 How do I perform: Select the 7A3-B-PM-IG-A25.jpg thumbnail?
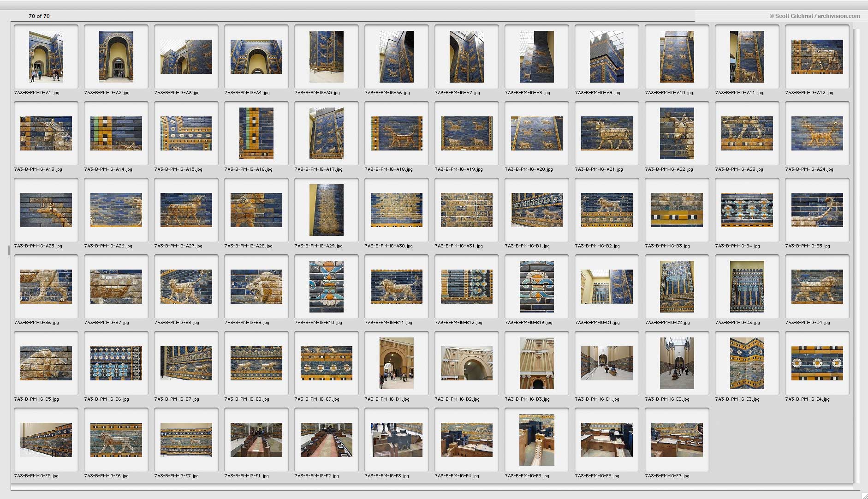pyautogui.click(x=46, y=210)
